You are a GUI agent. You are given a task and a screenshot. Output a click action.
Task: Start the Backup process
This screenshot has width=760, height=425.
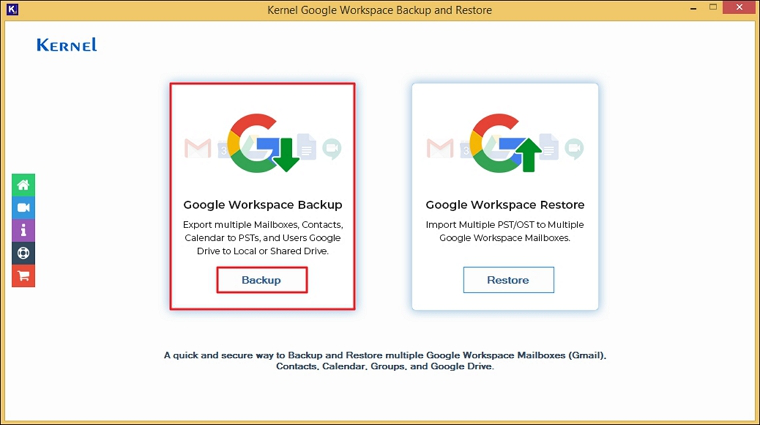click(262, 280)
